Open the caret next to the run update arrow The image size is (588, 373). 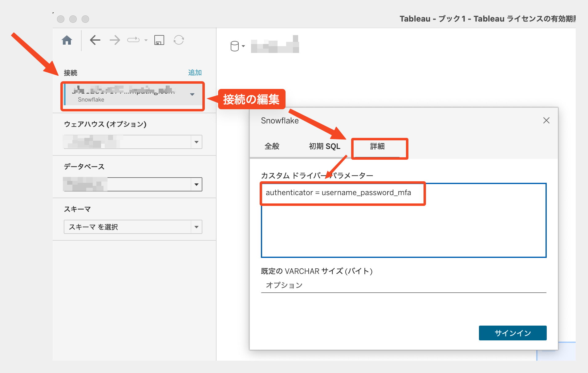(x=145, y=41)
